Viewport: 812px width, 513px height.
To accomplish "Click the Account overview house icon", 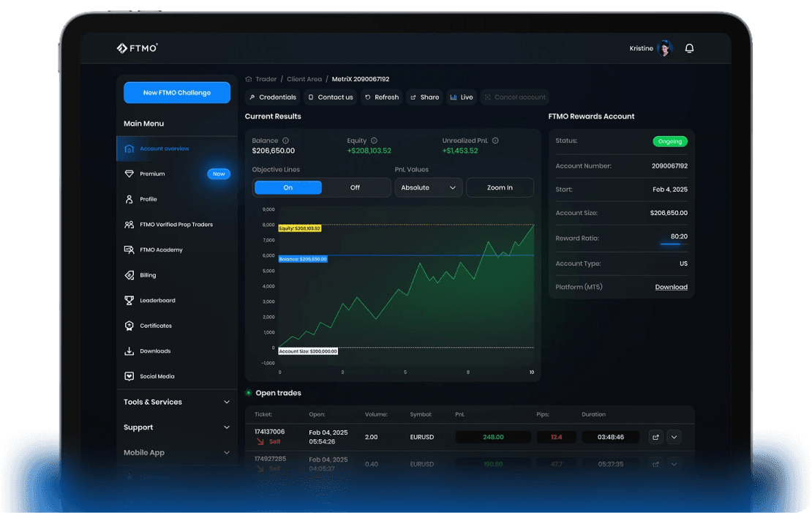I will pyautogui.click(x=129, y=149).
